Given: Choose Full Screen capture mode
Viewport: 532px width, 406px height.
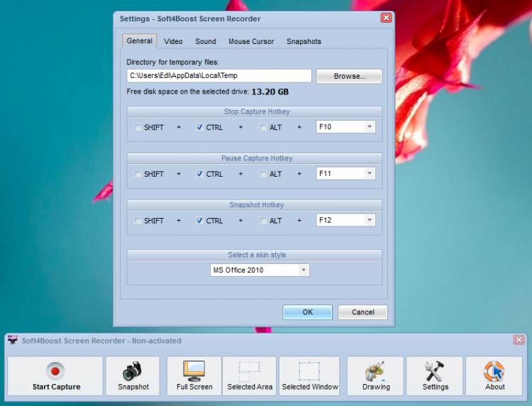Looking at the screenshot, I should click(x=194, y=375).
